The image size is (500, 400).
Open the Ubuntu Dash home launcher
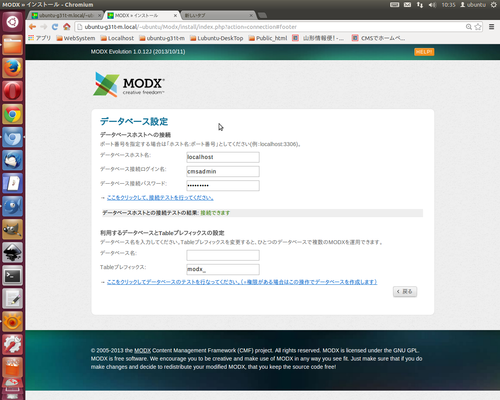tap(12, 22)
